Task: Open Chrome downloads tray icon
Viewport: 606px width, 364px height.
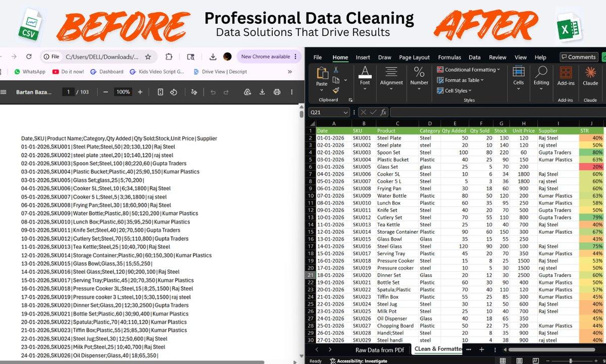Action: tap(213, 57)
